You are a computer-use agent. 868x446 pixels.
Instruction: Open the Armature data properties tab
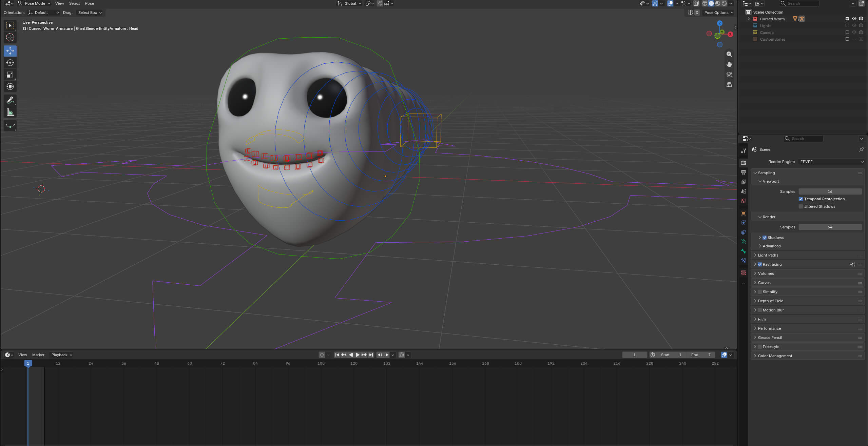tap(744, 242)
